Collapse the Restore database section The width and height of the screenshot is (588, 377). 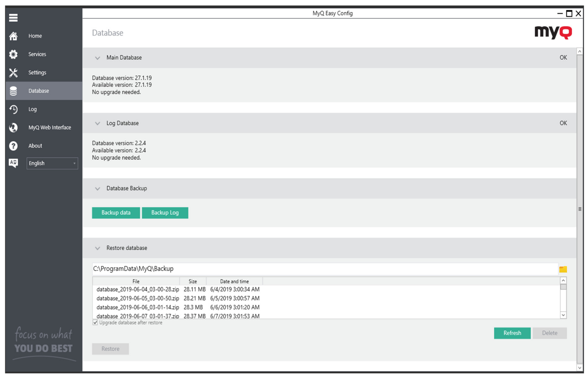point(97,248)
